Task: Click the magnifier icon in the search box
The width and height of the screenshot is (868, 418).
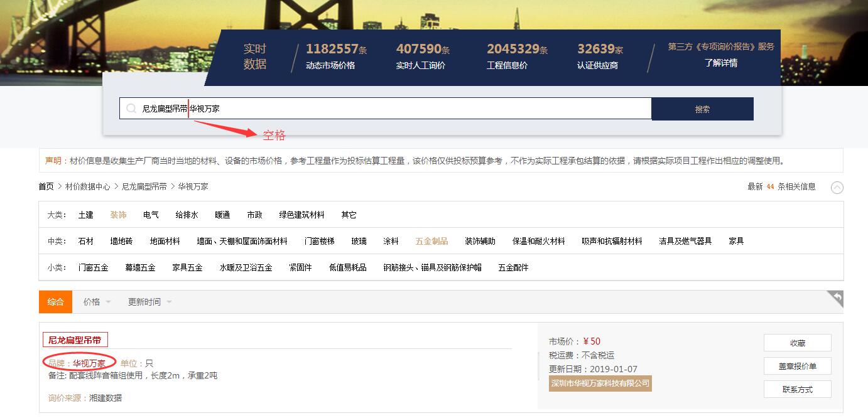Action: 131,109
